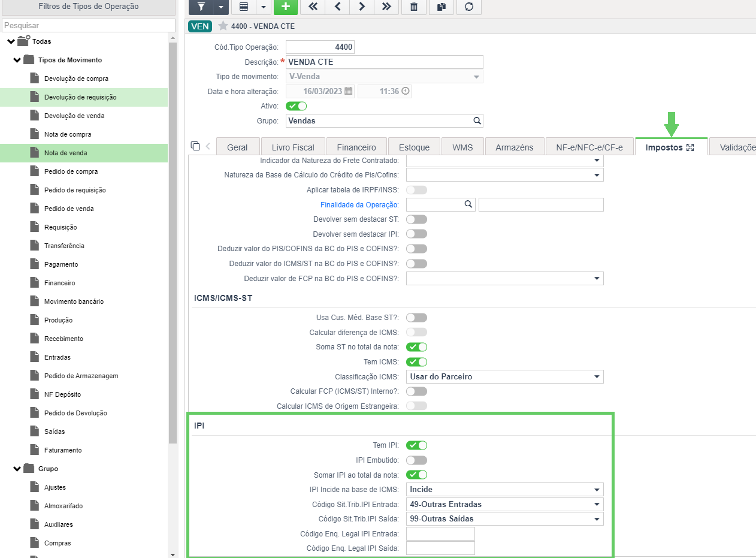Expand Impostos tab fullscreen icon
Image resolution: width=756 pixels, height=558 pixels.
point(690,147)
